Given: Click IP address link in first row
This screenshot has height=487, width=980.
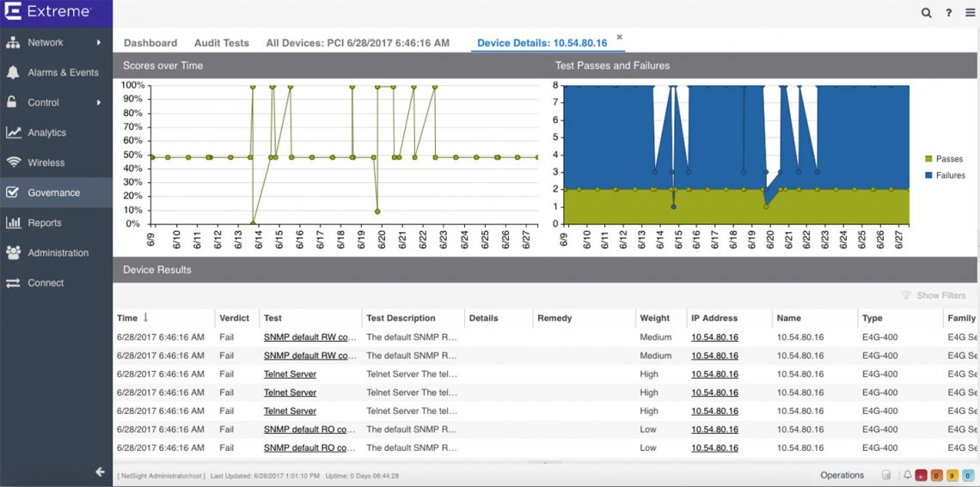Looking at the screenshot, I should (714, 338).
